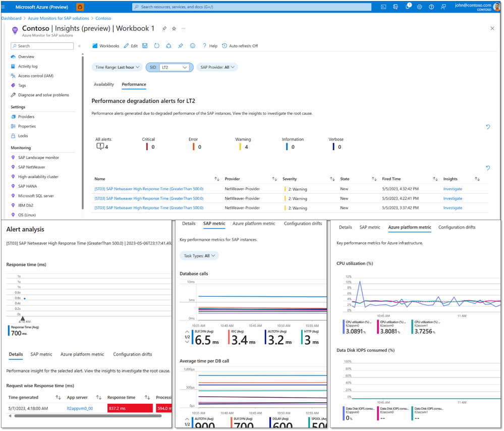Open the Task Types: All dropdown
Viewport: 504px width, 431px height.
(x=199, y=256)
